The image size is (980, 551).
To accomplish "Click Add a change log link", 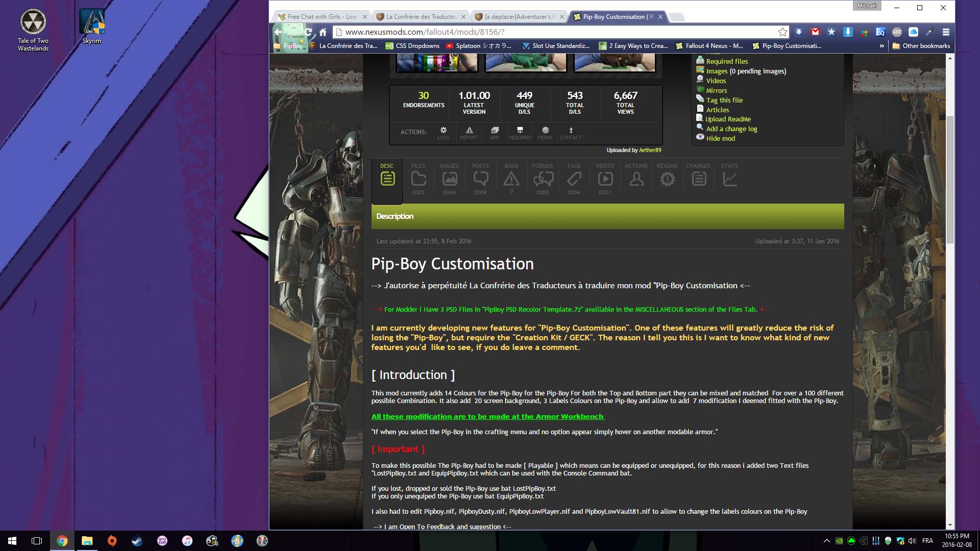I will click(731, 129).
